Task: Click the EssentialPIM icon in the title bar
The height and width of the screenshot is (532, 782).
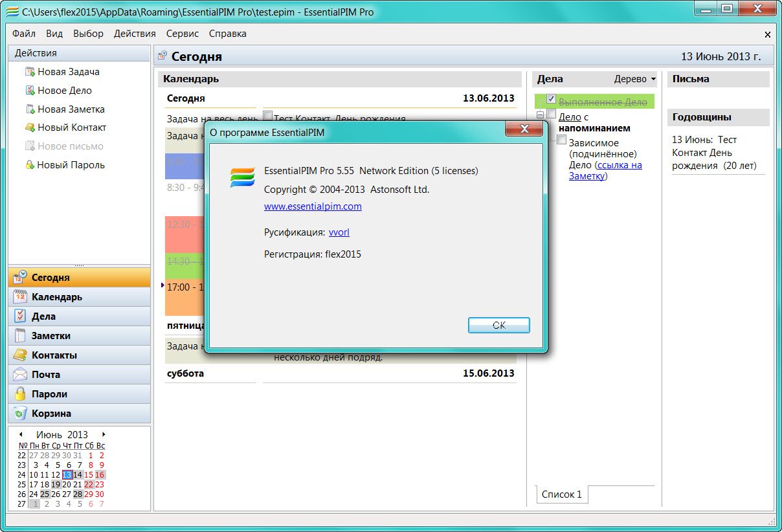Action: pos(12,12)
